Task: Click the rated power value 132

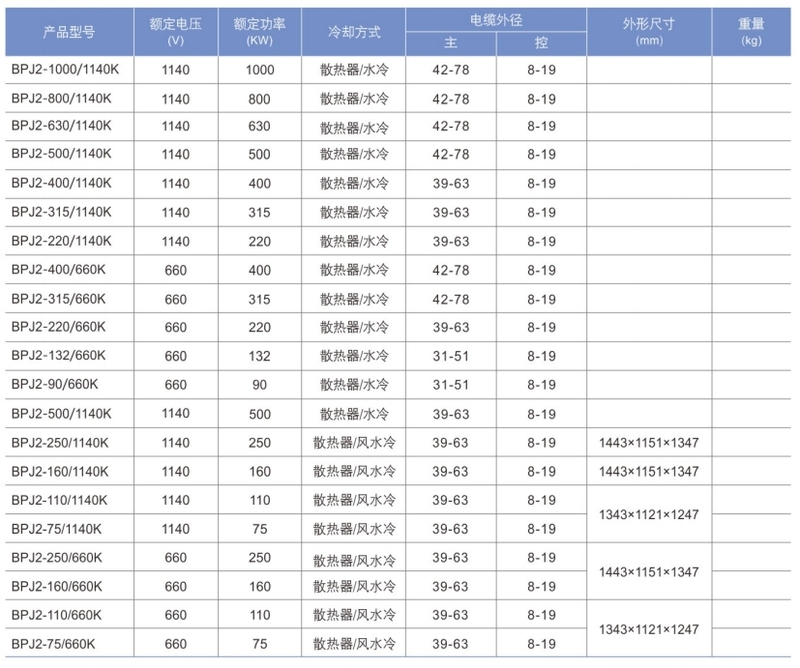Action: (x=259, y=356)
